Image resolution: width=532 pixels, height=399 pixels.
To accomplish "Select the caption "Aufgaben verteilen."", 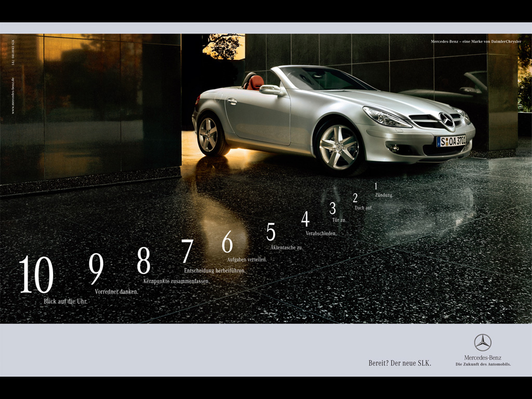I will pyautogui.click(x=247, y=259).
